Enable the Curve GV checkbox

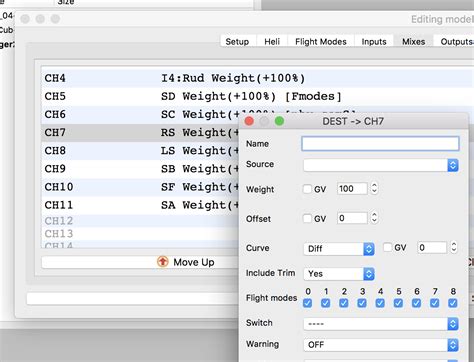coord(387,247)
